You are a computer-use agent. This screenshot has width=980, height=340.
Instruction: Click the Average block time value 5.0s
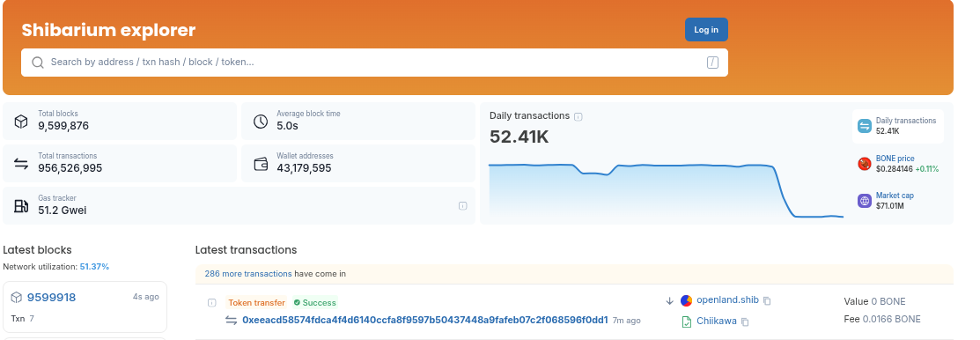[288, 126]
